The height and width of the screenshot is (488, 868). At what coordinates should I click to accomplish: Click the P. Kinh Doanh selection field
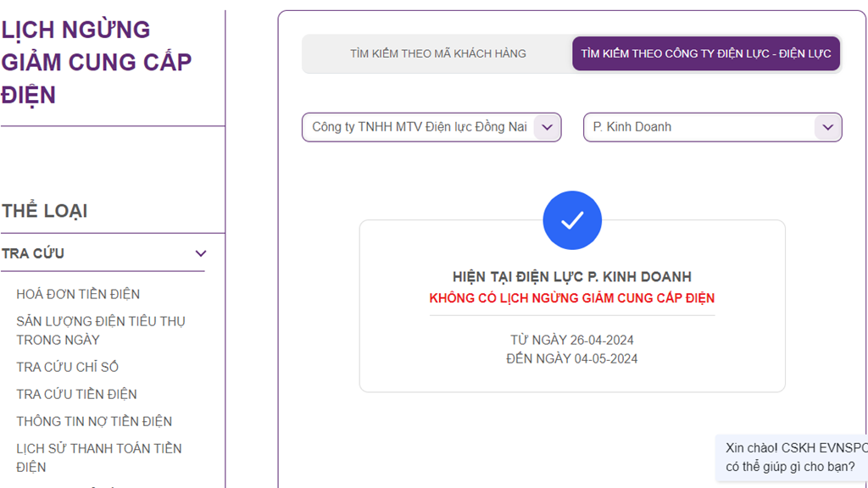698,127
